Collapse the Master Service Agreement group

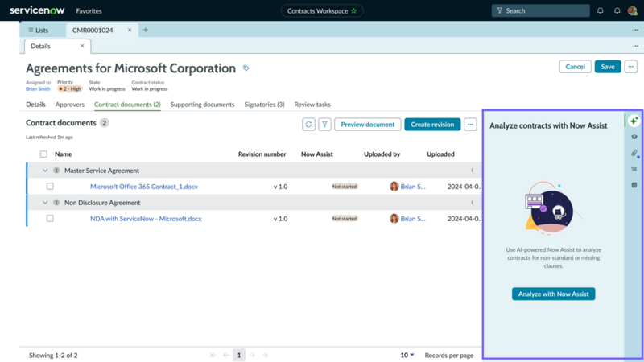click(x=45, y=170)
